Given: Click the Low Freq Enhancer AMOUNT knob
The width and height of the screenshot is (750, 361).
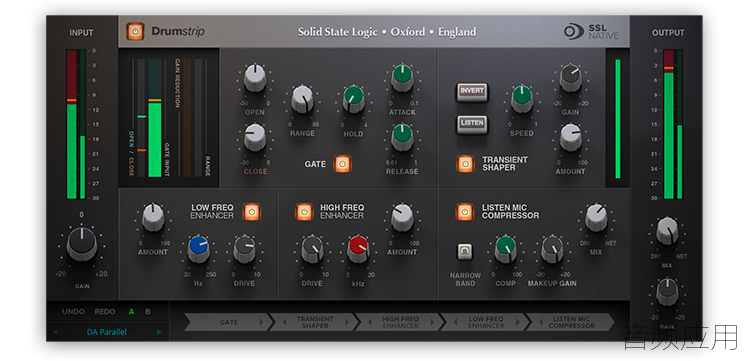Looking at the screenshot, I should (x=153, y=217).
